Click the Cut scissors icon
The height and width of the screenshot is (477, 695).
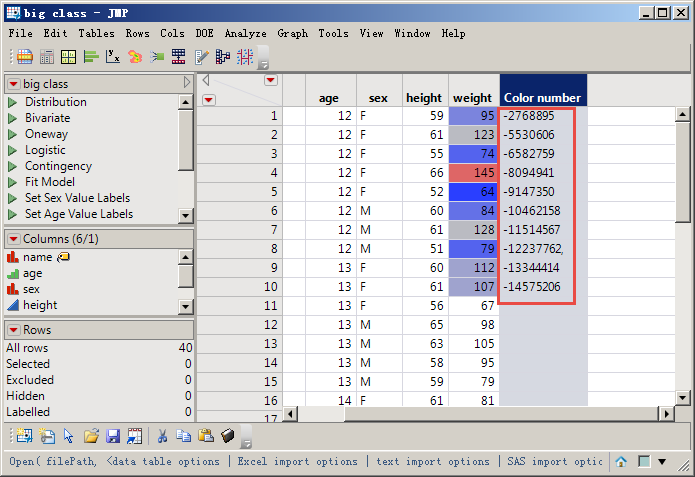point(159,436)
